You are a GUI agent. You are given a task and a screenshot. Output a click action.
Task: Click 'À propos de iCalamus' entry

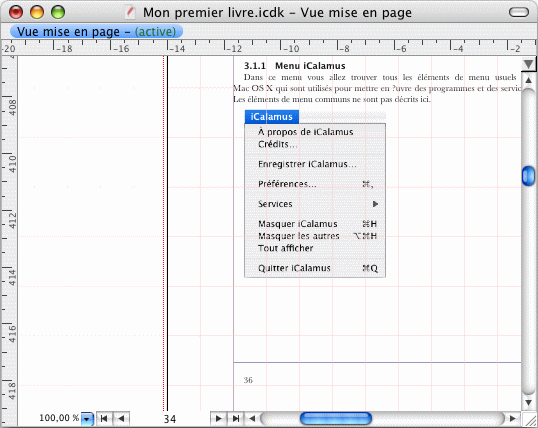click(x=305, y=132)
